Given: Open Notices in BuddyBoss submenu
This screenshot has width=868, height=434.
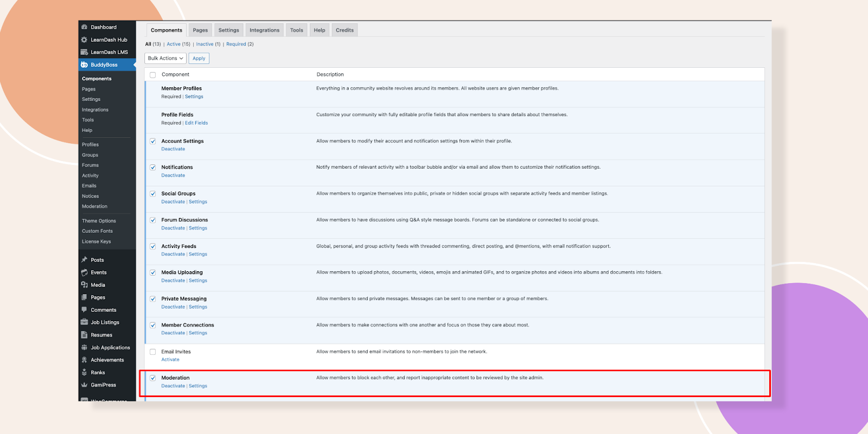Looking at the screenshot, I should click(91, 196).
